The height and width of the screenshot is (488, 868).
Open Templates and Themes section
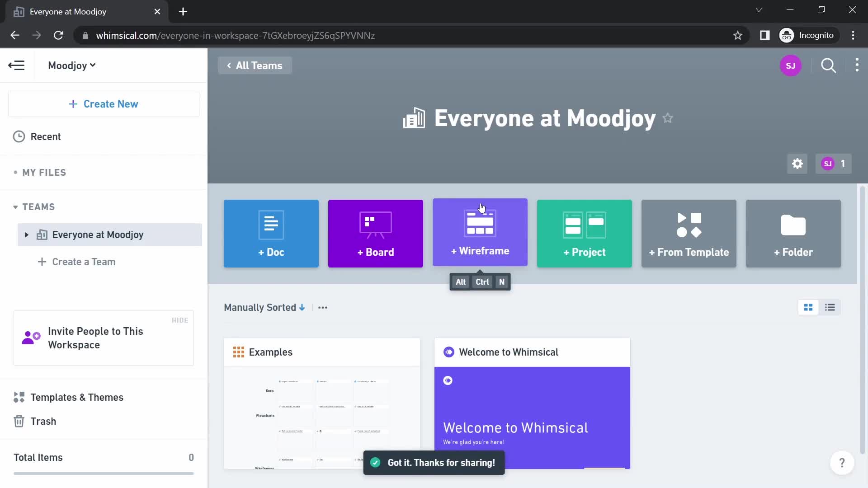coord(77,397)
